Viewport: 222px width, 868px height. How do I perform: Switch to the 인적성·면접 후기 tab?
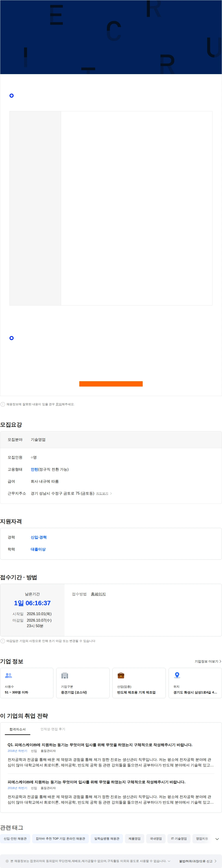[53, 729]
